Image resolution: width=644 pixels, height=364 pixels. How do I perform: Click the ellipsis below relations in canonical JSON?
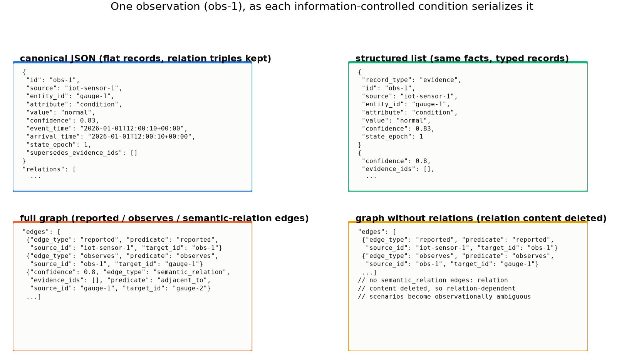[35, 177]
